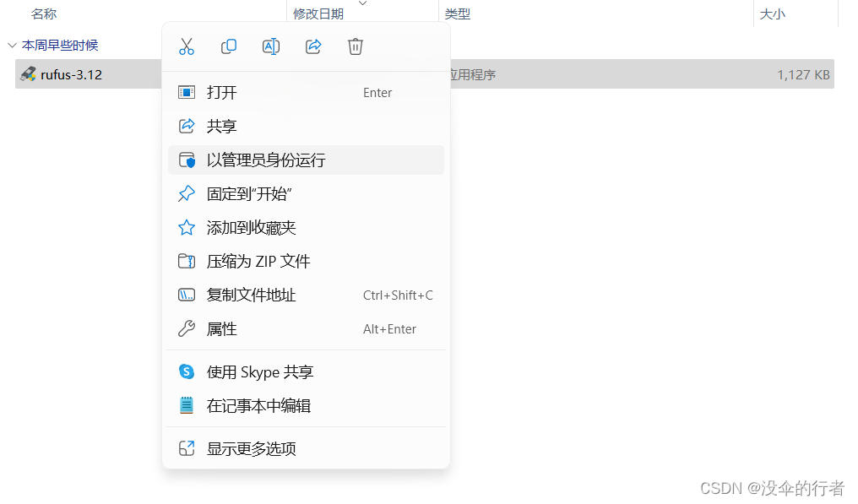Open 属性 from context menu
The height and width of the screenshot is (504, 858).
[x=306, y=329]
